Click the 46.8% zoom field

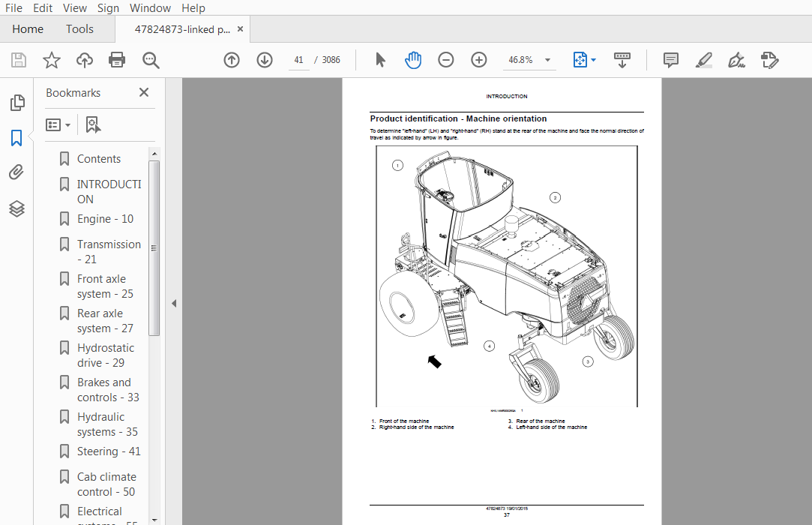[x=521, y=60]
